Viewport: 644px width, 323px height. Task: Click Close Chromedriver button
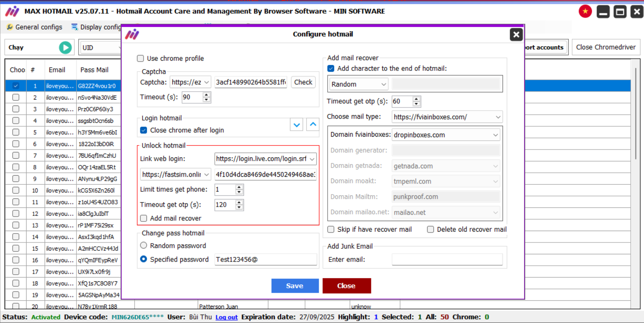[606, 47]
